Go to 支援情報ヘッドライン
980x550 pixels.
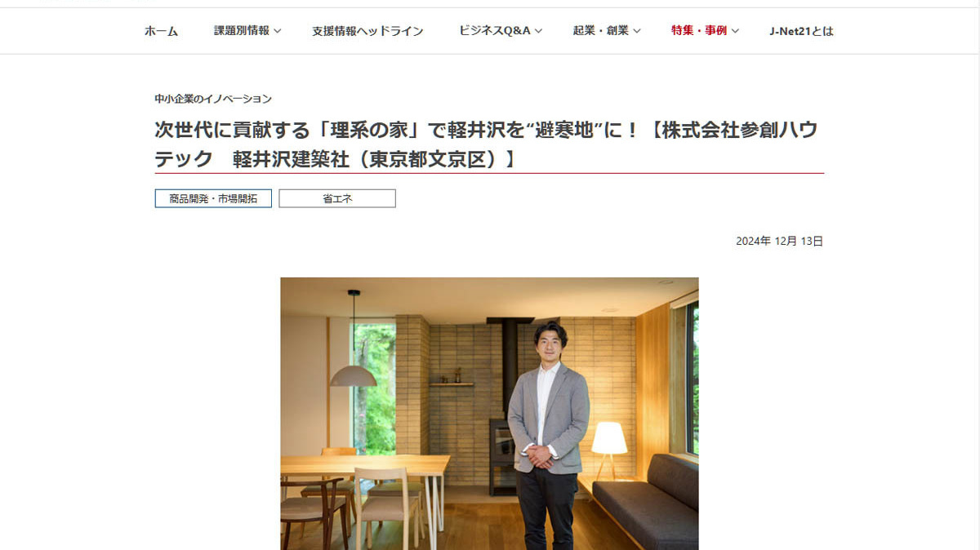(367, 31)
